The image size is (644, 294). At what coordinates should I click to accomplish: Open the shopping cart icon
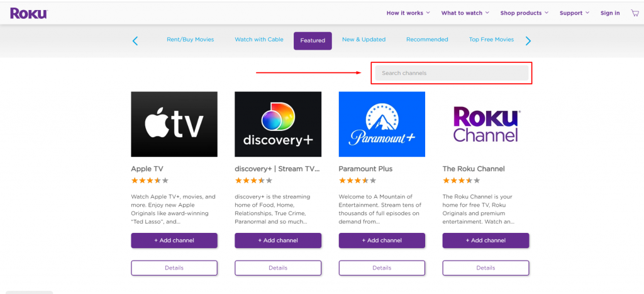635,13
